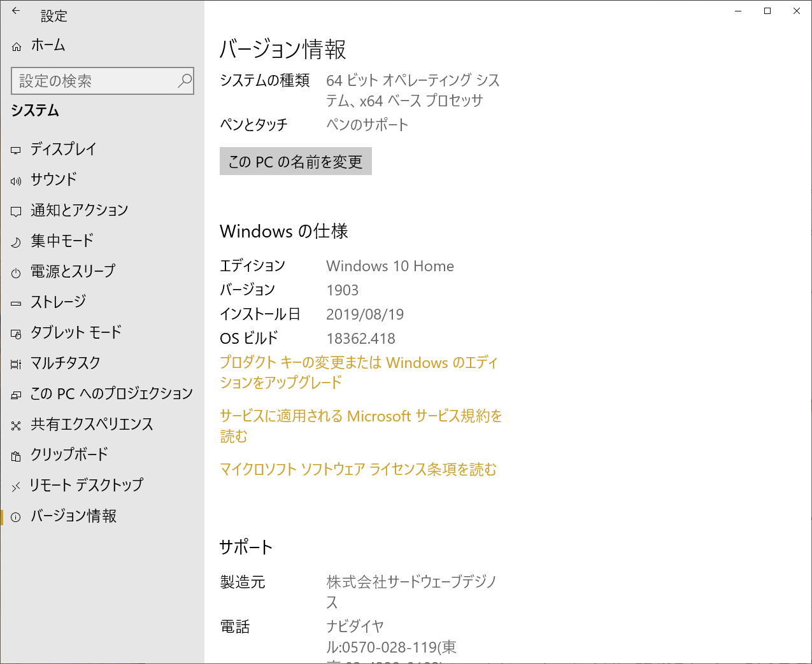Click the Projecting to this PC icon
The width and height of the screenshot is (812, 664).
tap(16, 395)
